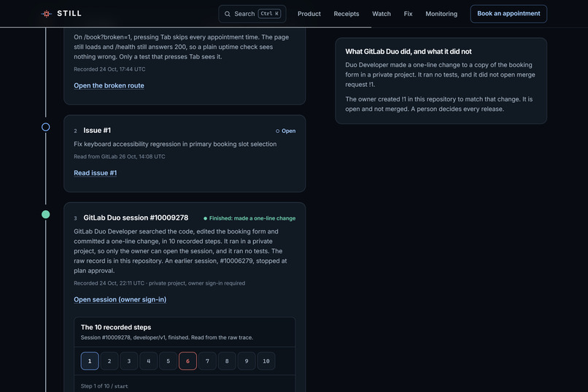Screen dimensions: 588x392
Task: Click What GitLab Duo did heading
Action: pos(409,52)
